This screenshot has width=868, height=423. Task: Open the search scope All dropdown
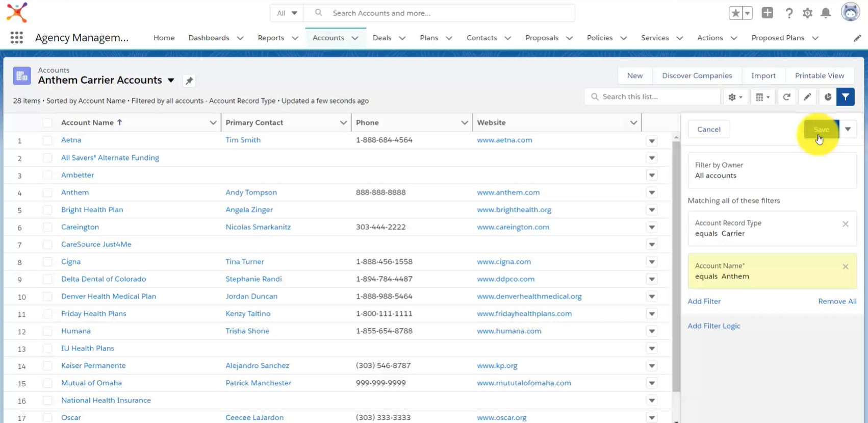click(287, 13)
